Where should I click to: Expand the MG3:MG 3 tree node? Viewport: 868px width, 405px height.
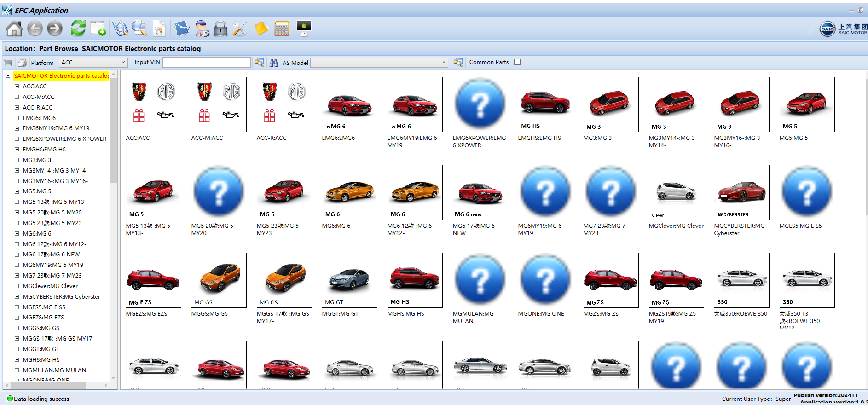point(17,160)
